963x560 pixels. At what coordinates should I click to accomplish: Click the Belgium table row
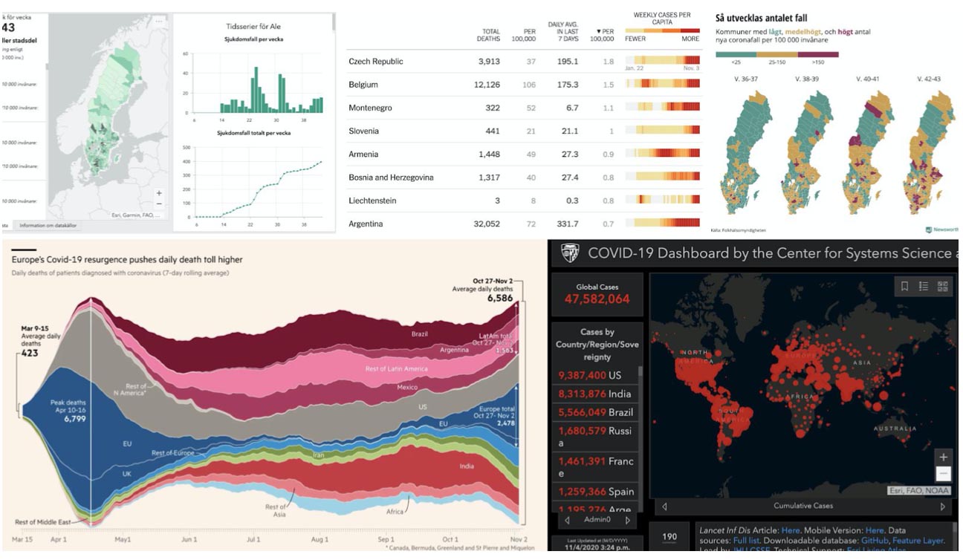coord(524,85)
